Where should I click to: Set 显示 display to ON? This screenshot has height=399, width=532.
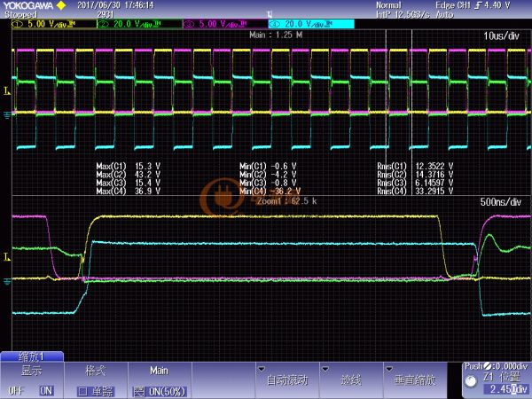[x=46, y=391]
